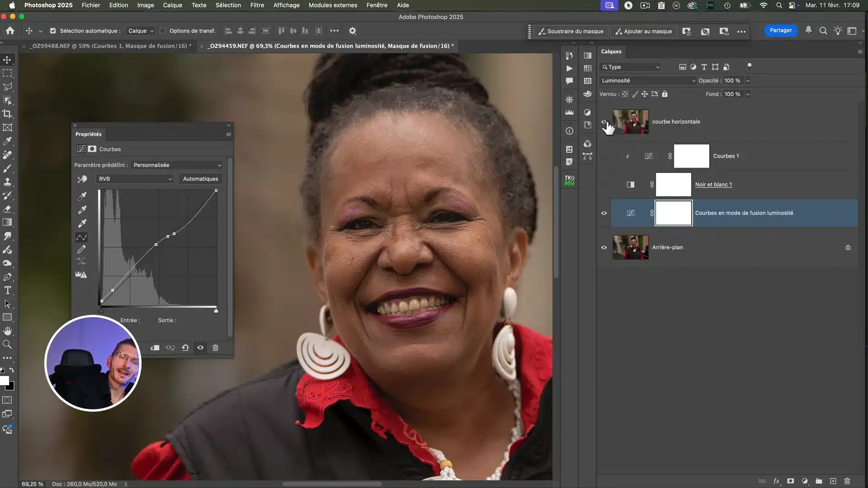Screen dimensions: 868x488
Task: Delete the adjustment layer via Properties trash
Action: [x=215, y=347]
